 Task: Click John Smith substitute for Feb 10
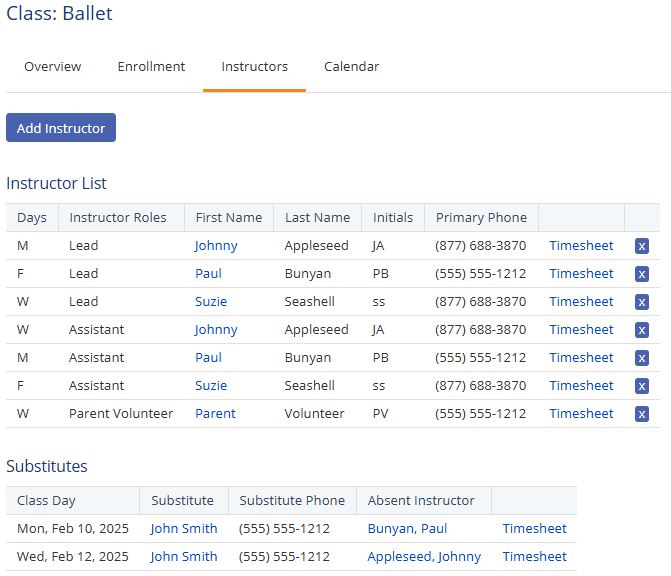click(184, 528)
